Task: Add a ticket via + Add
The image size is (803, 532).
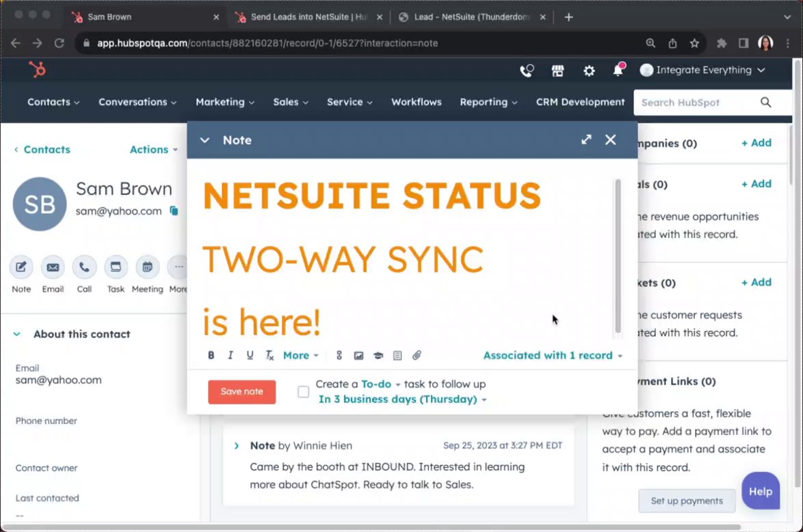Action: point(756,282)
